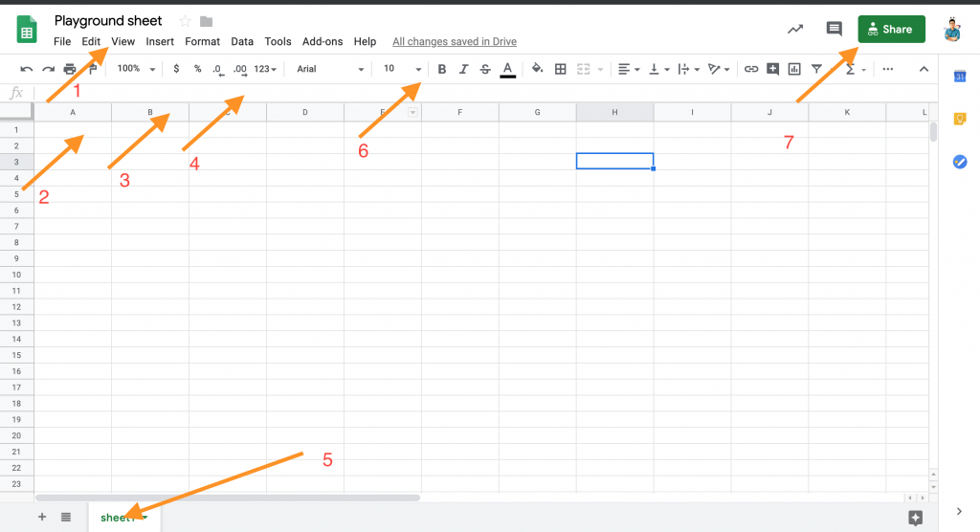Image resolution: width=980 pixels, height=532 pixels.
Task: Create a filter with funnel icon
Action: 816,70
